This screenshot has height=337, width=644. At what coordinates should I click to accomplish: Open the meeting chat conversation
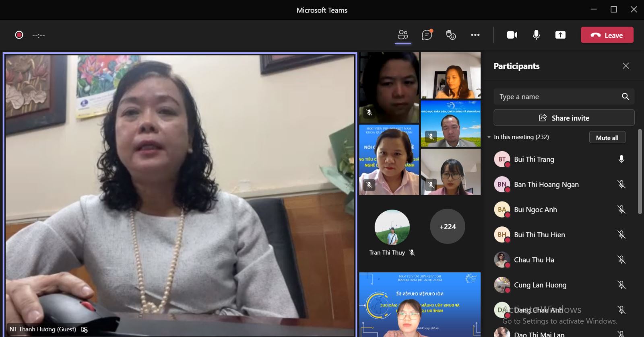click(427, 35)
